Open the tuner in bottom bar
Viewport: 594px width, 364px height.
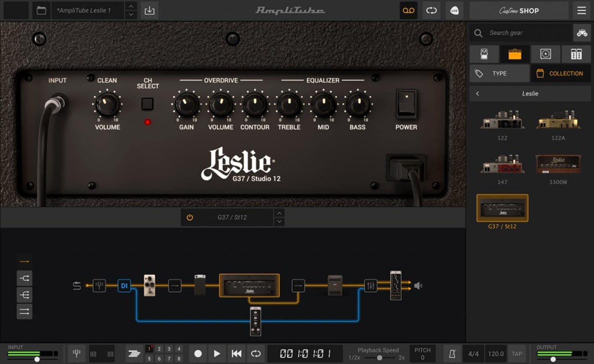click(77, 353)
